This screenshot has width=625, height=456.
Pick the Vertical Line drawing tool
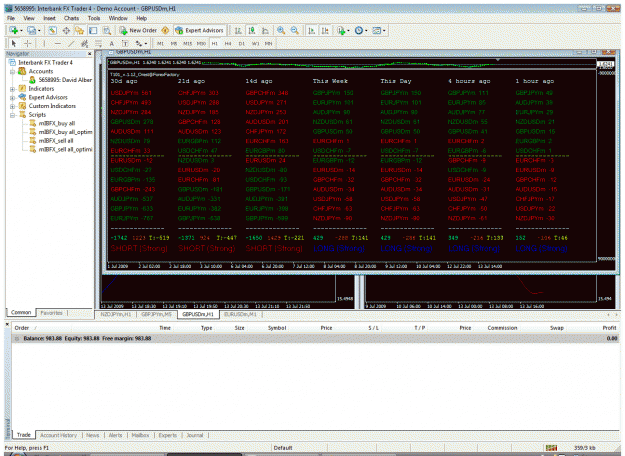(44, 43)
